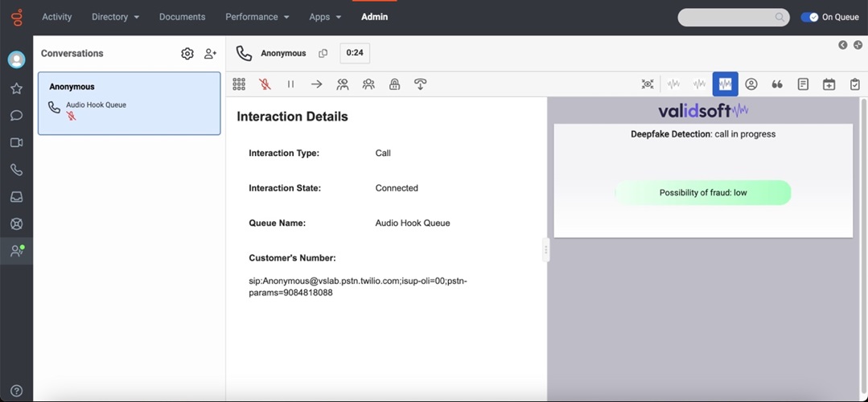The width and height of the screenshot is (868, 402).
Task: Start secure pause with the lock icon
Action: [x=394, y=84]
